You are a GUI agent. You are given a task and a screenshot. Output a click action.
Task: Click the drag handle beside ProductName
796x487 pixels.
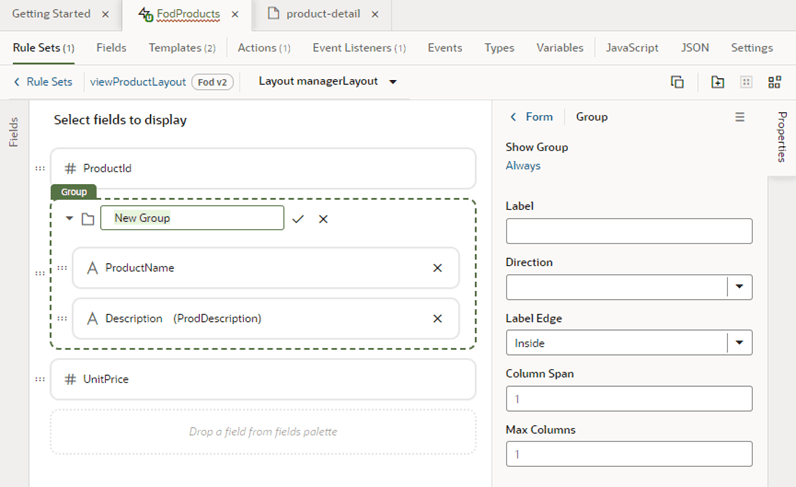click(62, 268)
